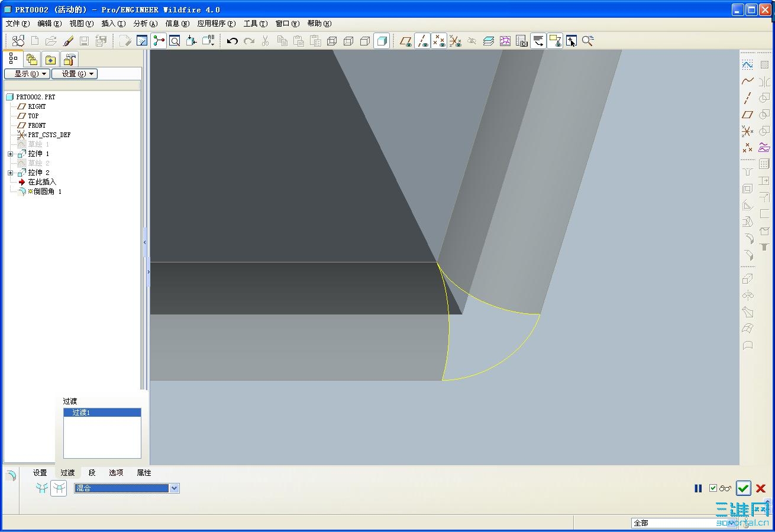Click the Datum Point tool
The height and width of the screenshot is (532, 775).
[x=748, y=148]
